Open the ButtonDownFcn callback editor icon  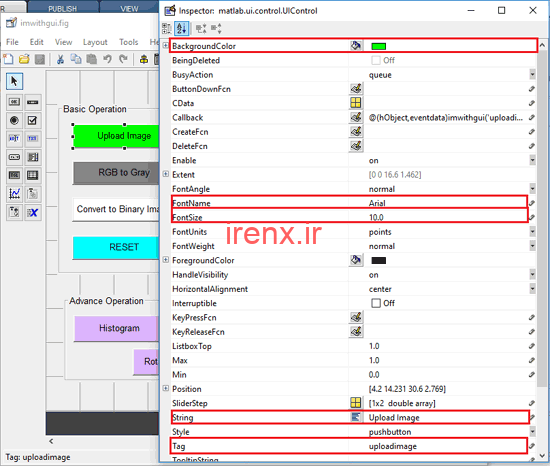pos(356,89)
